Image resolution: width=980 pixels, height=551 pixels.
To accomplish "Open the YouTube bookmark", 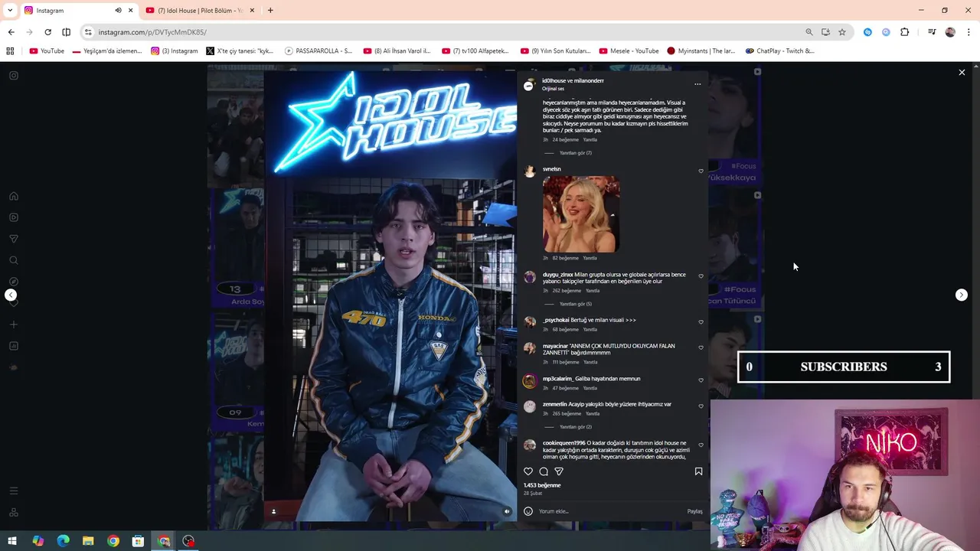I will coord(47,51).
